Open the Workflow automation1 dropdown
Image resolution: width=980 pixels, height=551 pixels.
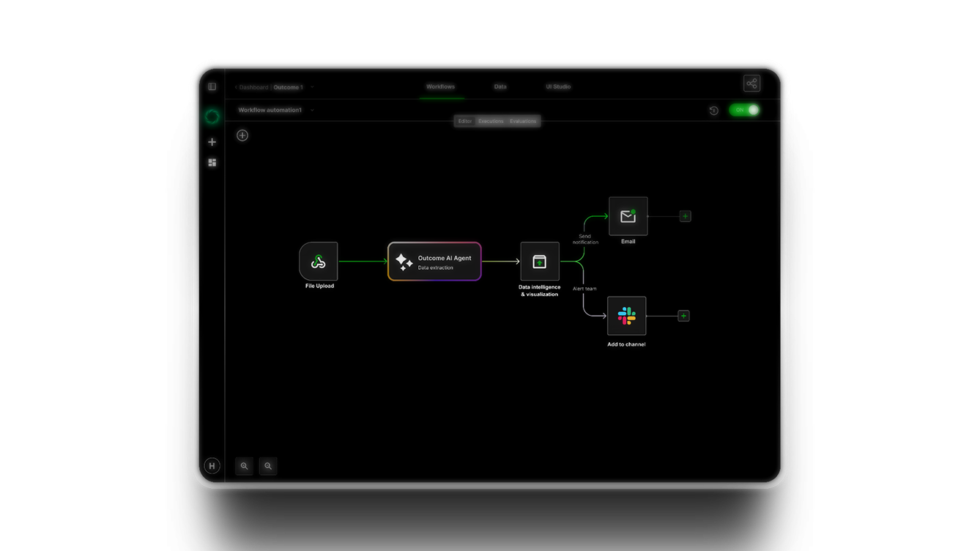[313, 110]
